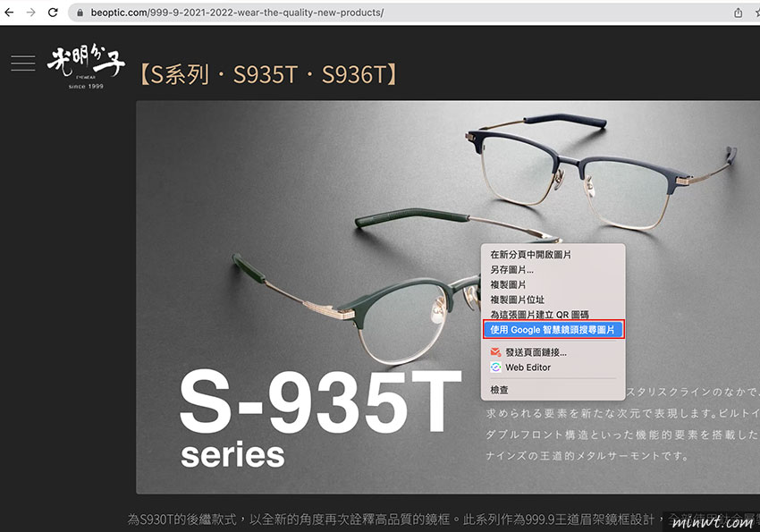Click the S系列 S935T S936T heading

[268, 74]
